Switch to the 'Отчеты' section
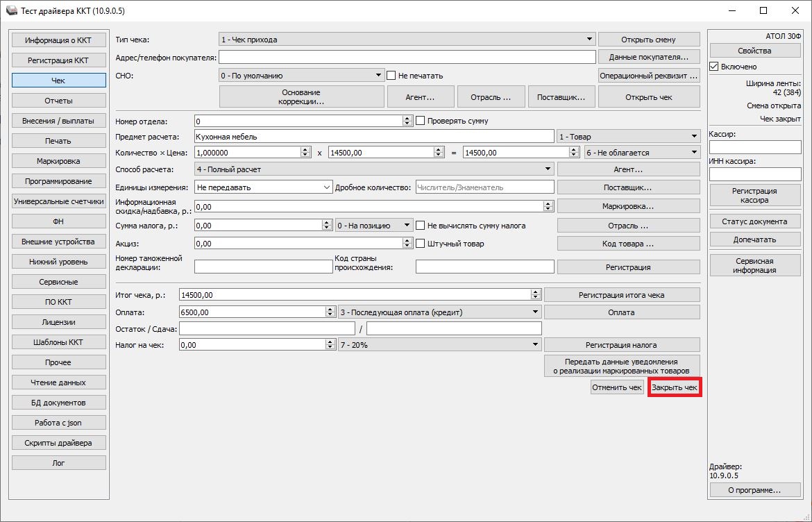 pyautogui.click(x=58, y=101)
